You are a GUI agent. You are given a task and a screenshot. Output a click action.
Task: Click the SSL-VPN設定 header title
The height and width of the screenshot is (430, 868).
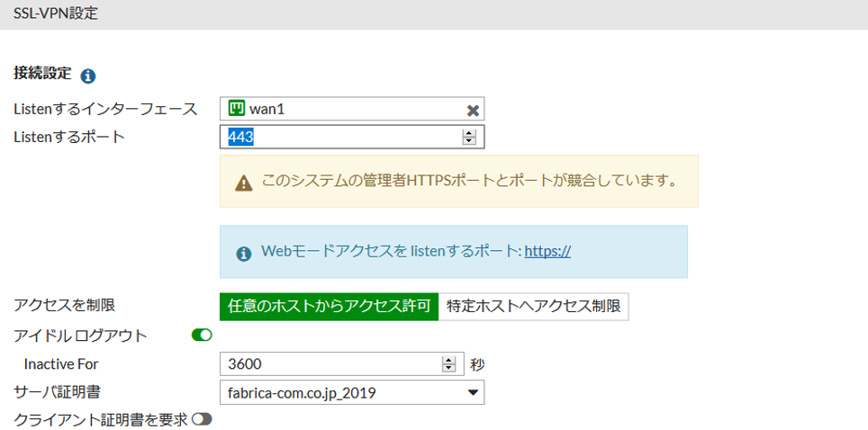[56, 14]
